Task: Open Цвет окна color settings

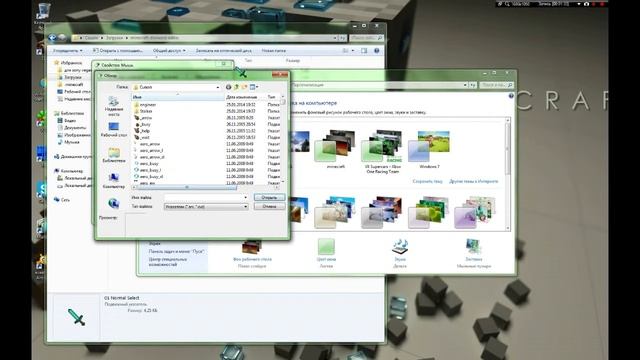Action: click(x=326, y=253)
